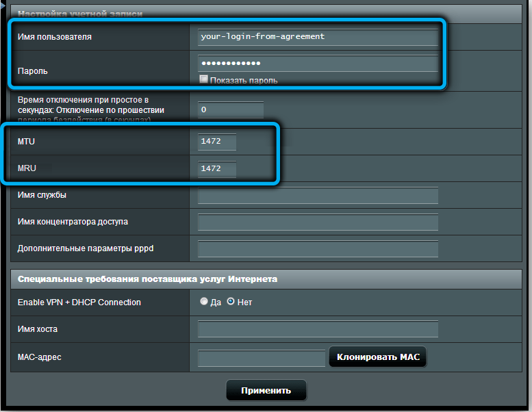The image size is (532, 412).
Task: Click the 'Имя концентратора доступа' field
Action: (318, 222)
